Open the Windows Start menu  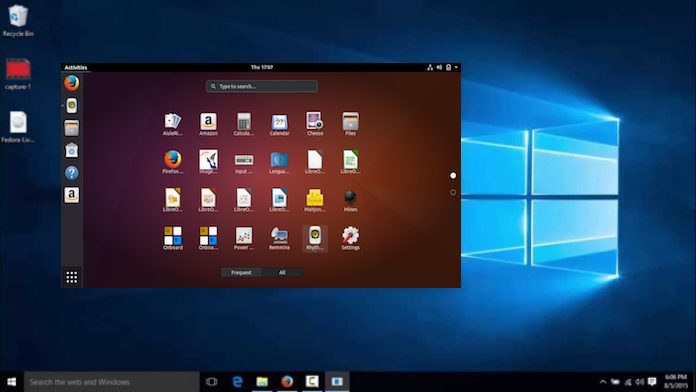pyautogui.click(x=12, y=382)
